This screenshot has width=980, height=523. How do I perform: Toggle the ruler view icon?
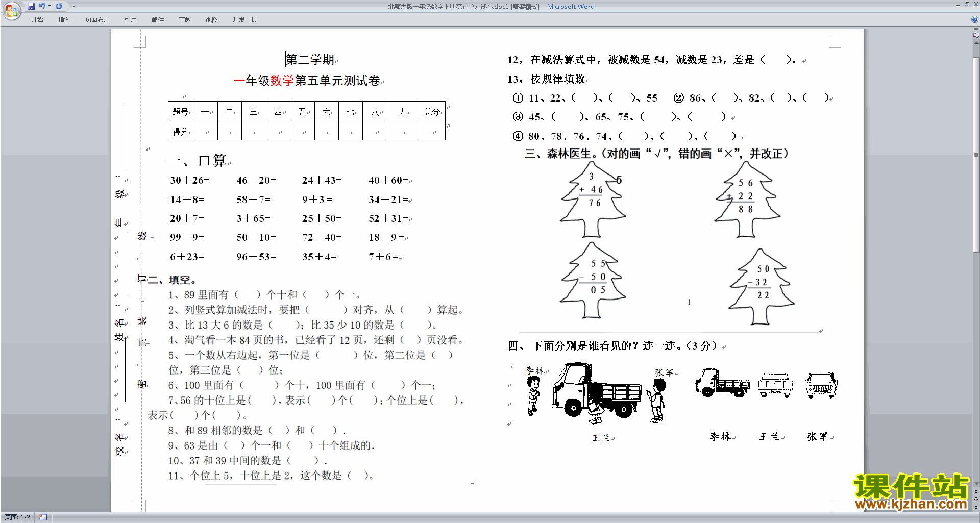(976, 35)
